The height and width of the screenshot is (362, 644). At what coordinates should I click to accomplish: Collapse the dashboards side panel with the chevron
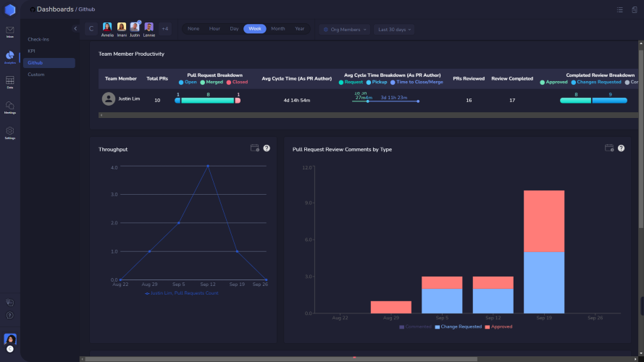tap(75, 28)
